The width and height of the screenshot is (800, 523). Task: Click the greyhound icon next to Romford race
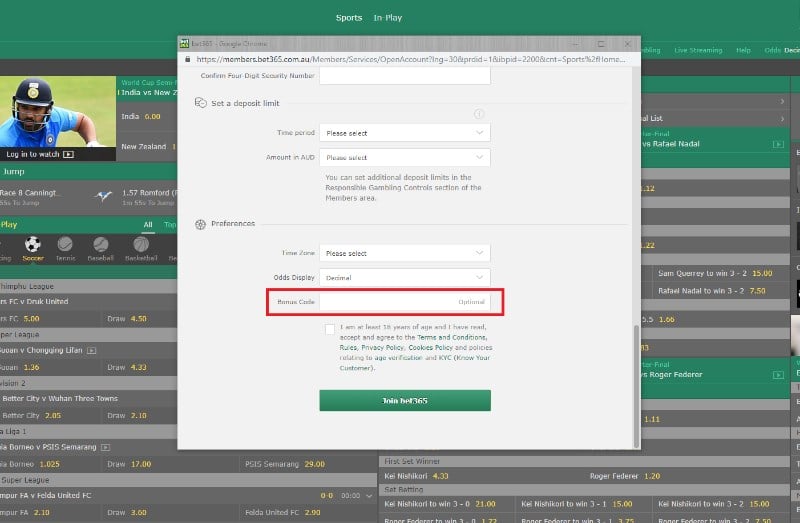(x=103, y=196)
